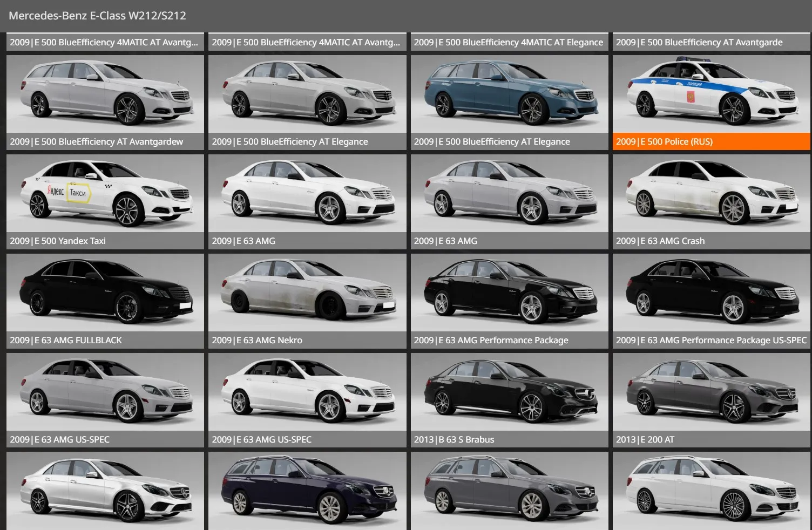Pick the blue wagon E 500 AT Elegance

[x=509, y=94]
